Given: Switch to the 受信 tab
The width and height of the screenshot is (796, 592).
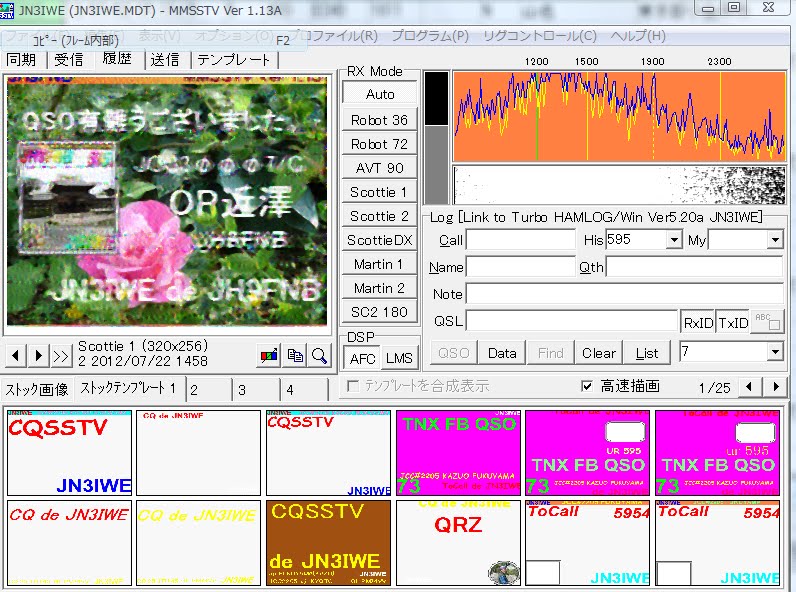Looking at the screenshot, I should [x=69, y=59].
